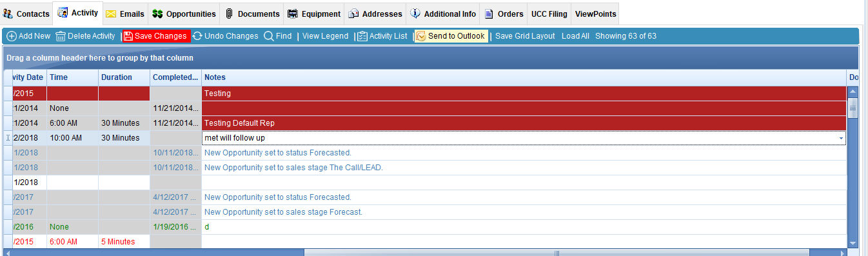Click the Send to Outlook icon

point(420,36)
